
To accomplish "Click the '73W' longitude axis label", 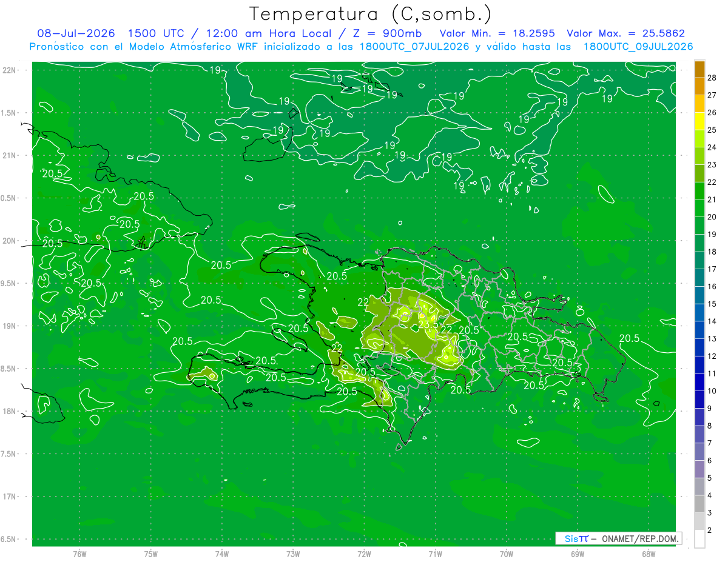I will pos(293,554).
